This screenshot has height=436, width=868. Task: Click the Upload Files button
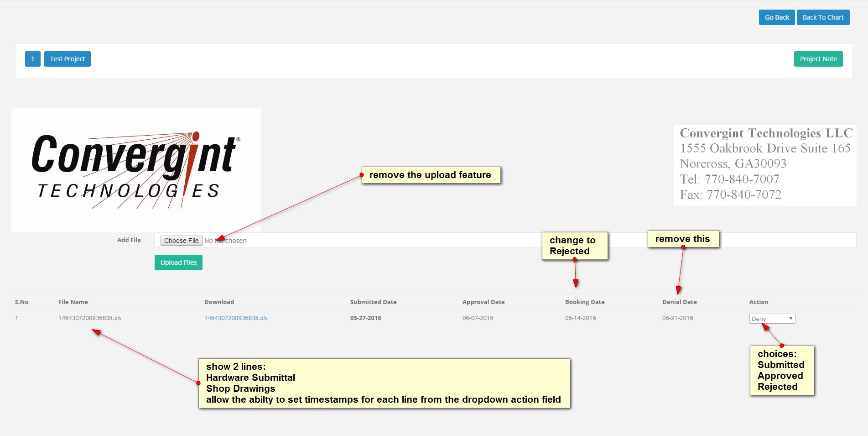(178, 263)
